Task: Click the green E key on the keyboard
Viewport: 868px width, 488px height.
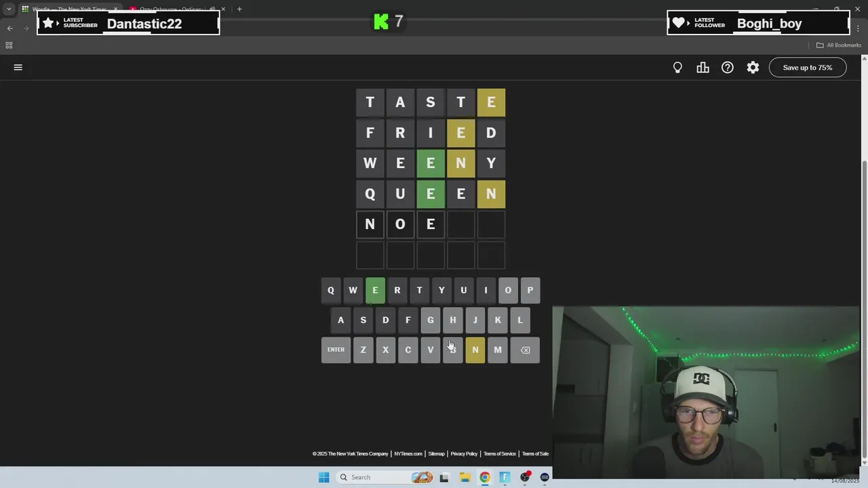Action: [375, 290]
